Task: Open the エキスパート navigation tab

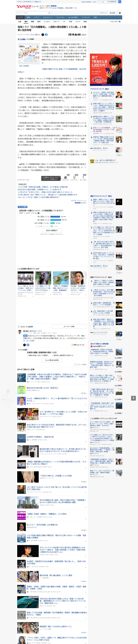Action: click(48, 17)
